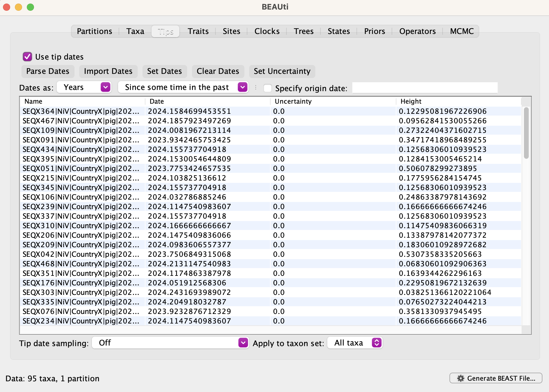Sort by the Date column header
This screenshot has height=392, width=549.
208,101
